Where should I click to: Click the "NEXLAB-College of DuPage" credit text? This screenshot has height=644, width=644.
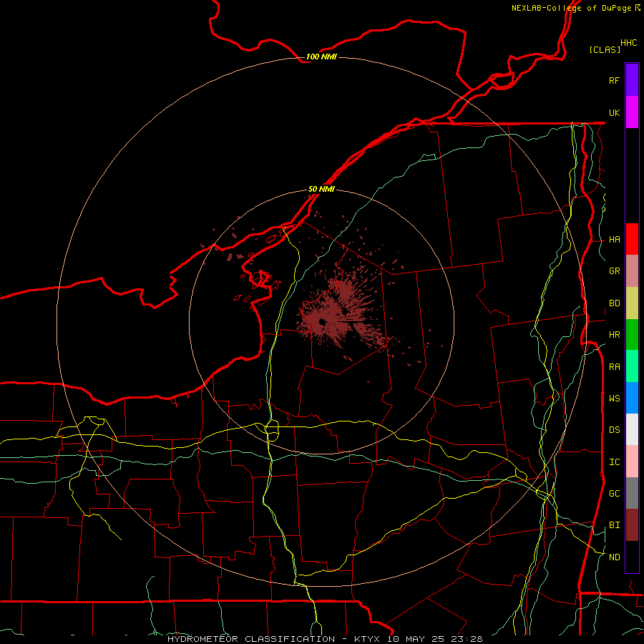tap(571, 8)
